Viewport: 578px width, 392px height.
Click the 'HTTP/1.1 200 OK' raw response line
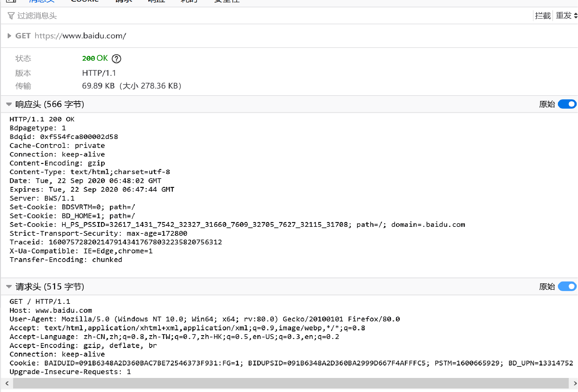click(x=42, y=119)
